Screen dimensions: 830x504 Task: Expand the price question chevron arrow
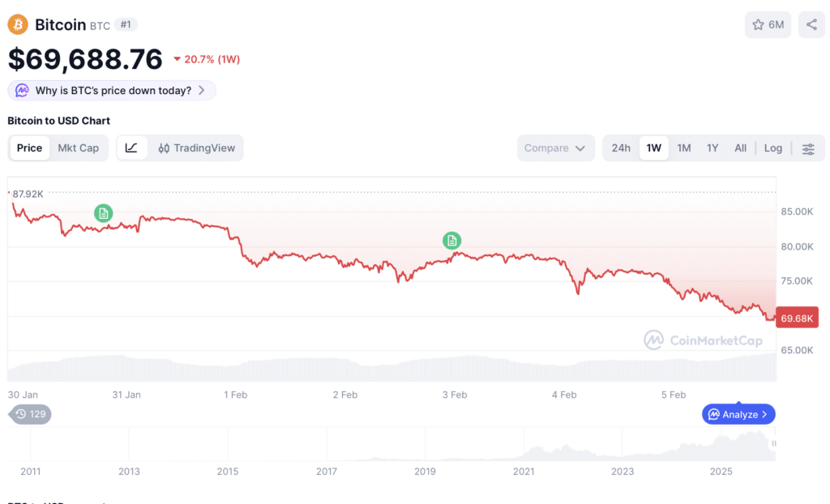coord(202,91)
